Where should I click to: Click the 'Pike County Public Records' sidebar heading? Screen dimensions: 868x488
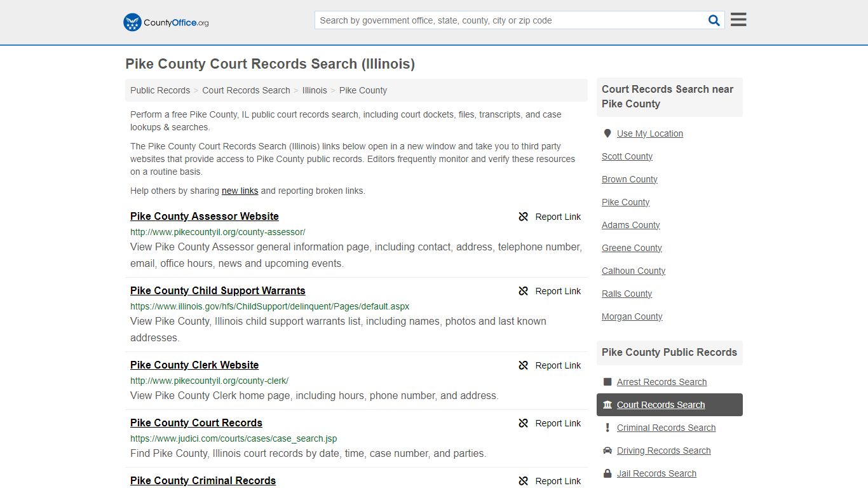click(669, 352)
